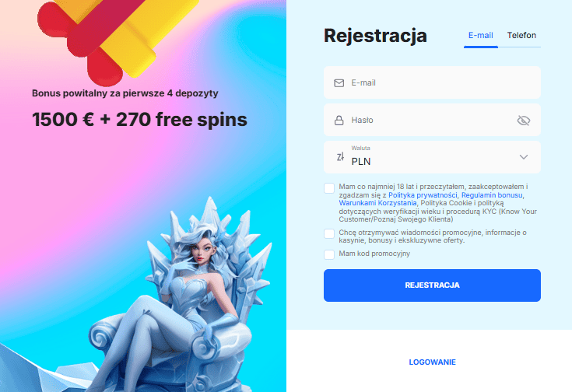The height and width of the screenshot is (392, 572).
Task: Click the envelope icon in the E-mail field
Action: [x=339, y=83]
